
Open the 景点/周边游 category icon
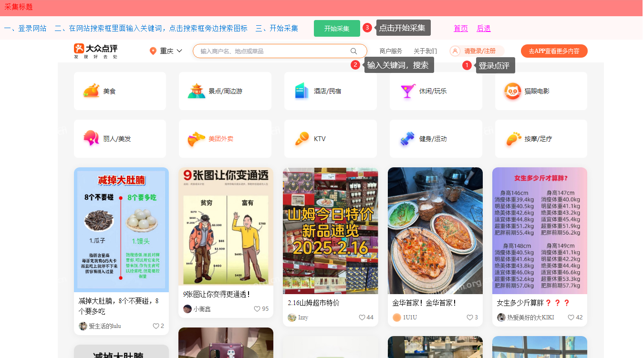(197, 91)
